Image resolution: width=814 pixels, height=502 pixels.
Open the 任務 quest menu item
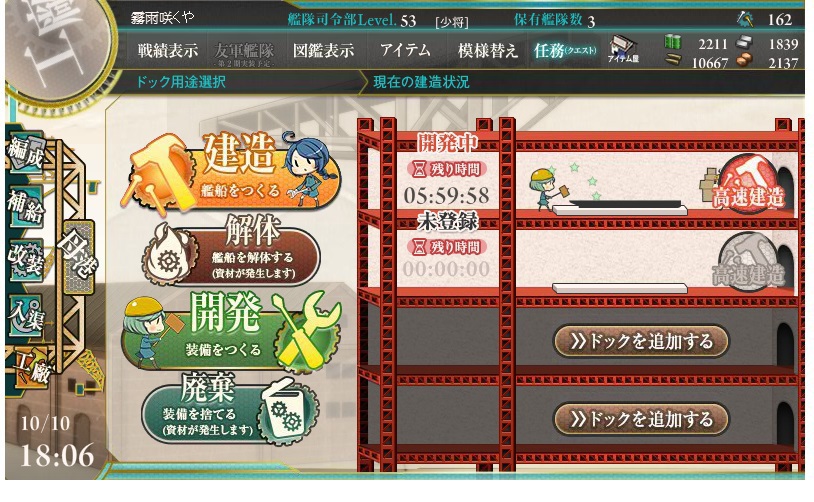pyautogui.click(x=564, y=51)
